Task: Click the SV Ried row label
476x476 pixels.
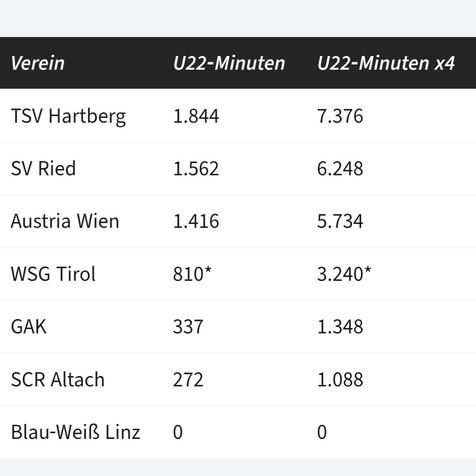Action: 43,169
